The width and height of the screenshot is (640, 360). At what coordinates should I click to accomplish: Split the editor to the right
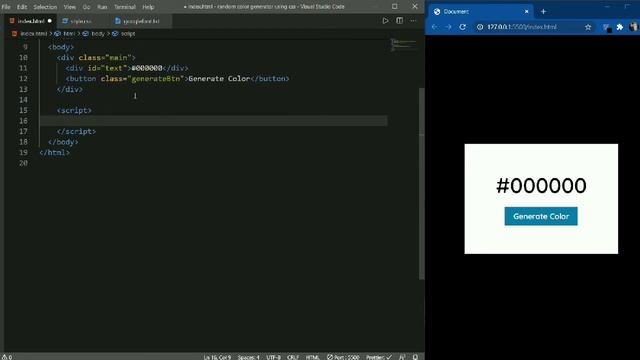pyautogui.click(x=400, y=21)
